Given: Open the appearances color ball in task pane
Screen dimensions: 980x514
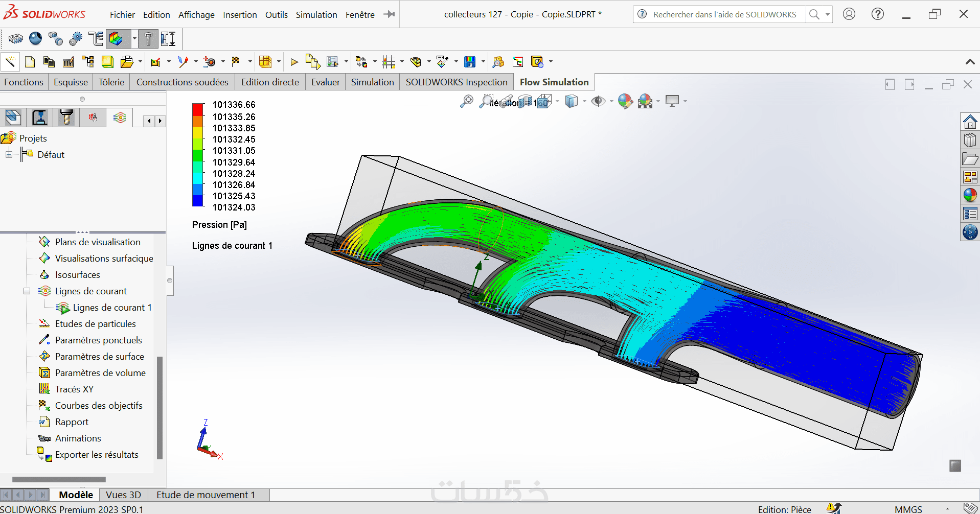Looking at the screenshot, I should (970, 195).
